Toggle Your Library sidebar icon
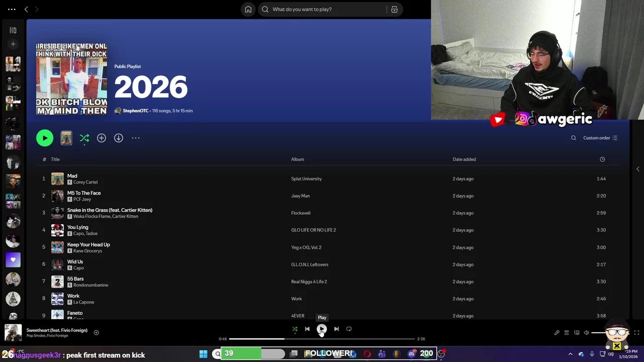The width and height of the screenshot is (644, 362). point(13,30)
